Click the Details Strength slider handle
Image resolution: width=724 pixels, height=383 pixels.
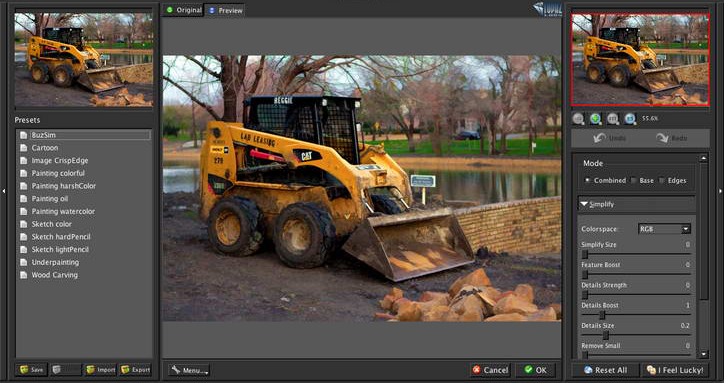585,295
